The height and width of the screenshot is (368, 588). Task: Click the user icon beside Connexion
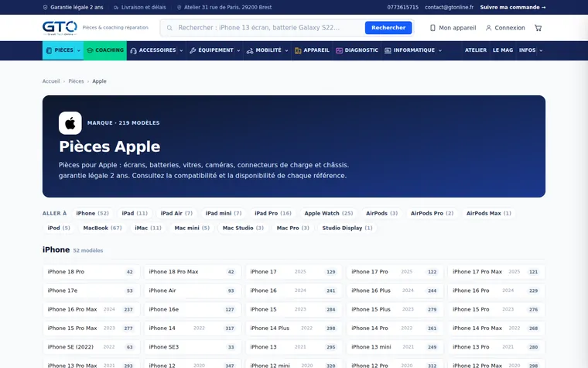point(488,28)
